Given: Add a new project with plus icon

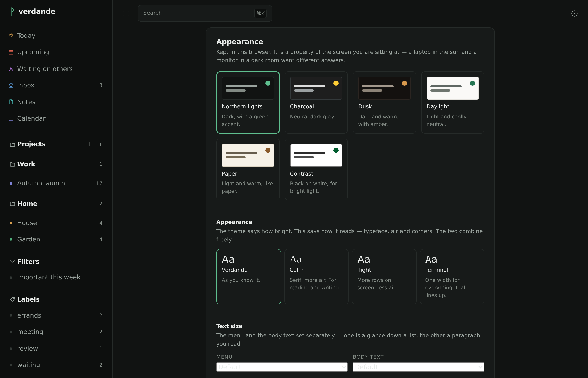Looking at the screenshot, I should [x=90, y=144].
